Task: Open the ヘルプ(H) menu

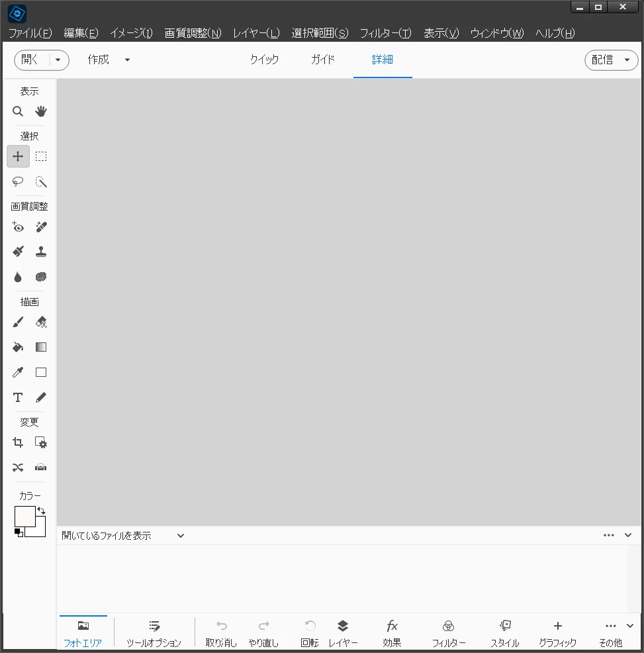Action: (555, 33)
